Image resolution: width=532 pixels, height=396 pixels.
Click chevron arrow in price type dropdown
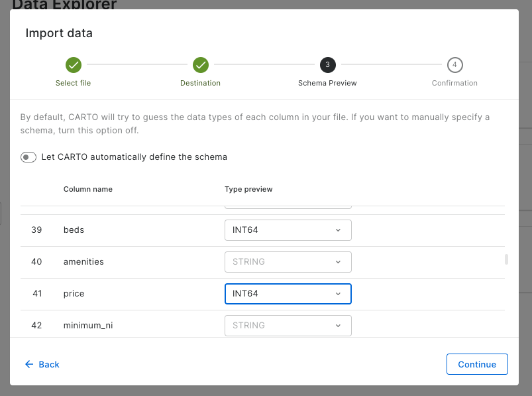pos(338,294)
